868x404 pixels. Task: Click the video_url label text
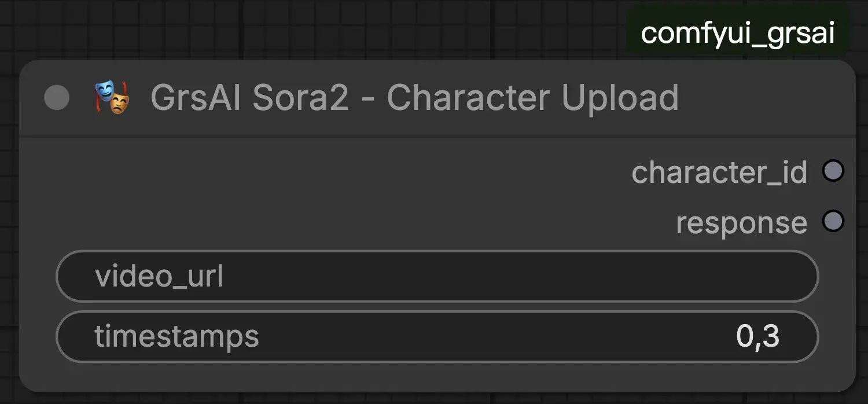(159, 277)
